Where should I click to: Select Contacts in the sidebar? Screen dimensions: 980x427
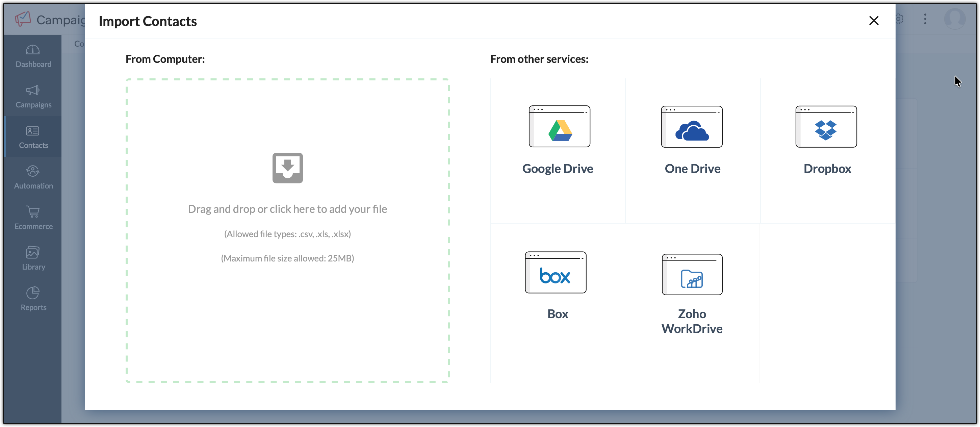pos(33,137)
